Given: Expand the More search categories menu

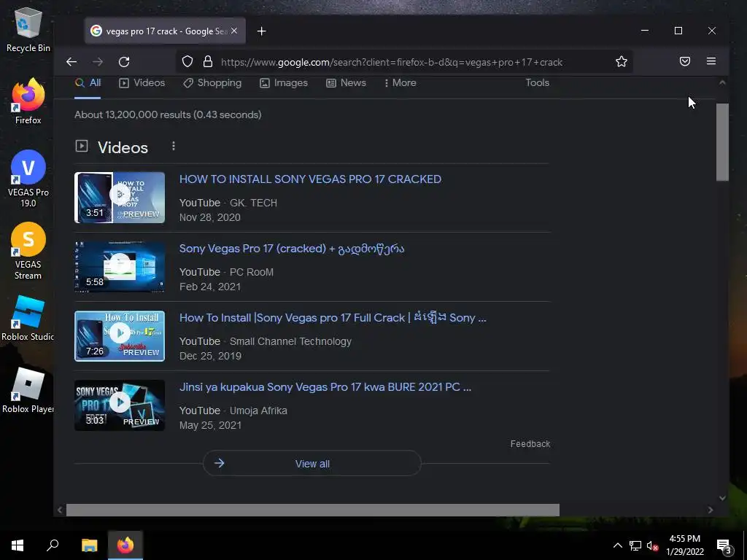Looking at the screenshot, I should click(x=400, y=83).
